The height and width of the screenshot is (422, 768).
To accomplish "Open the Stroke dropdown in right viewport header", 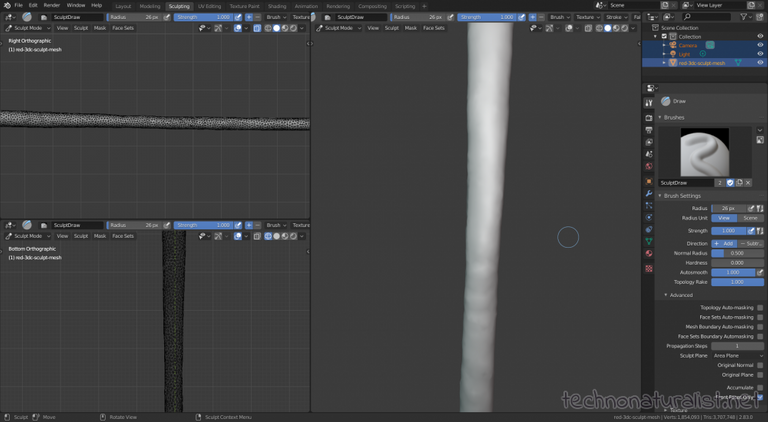I will click(x=616, y=17).
